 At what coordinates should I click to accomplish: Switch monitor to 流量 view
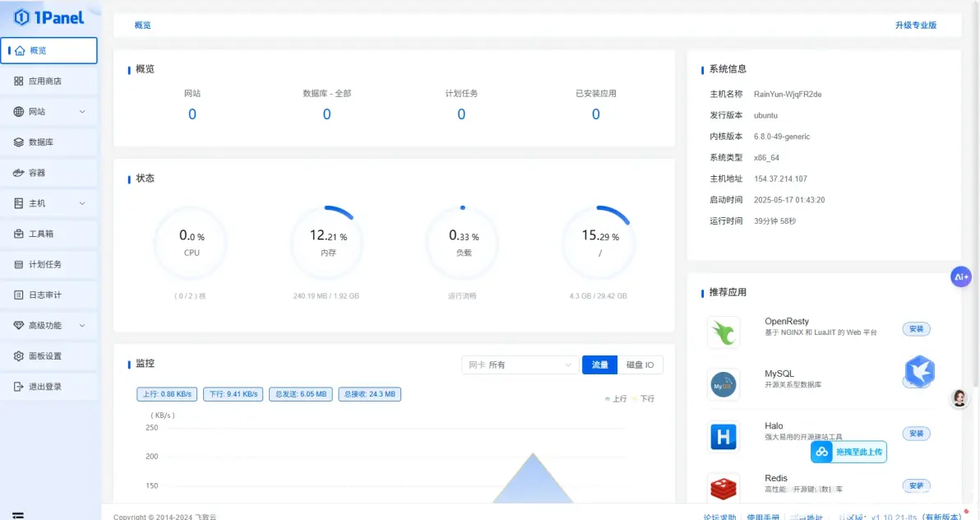pyautogui.click(x=599, y=364)
